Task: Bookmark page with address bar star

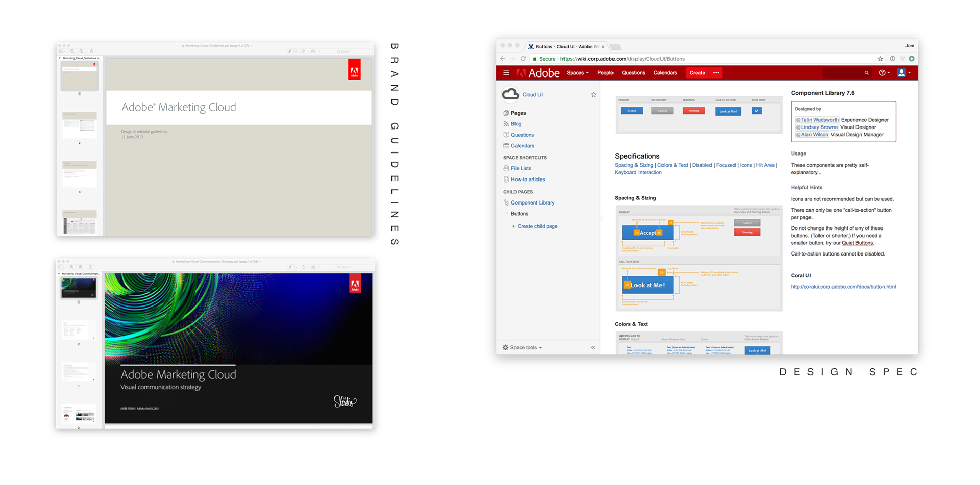Action: pyautogui.click(x=880, y=59)
